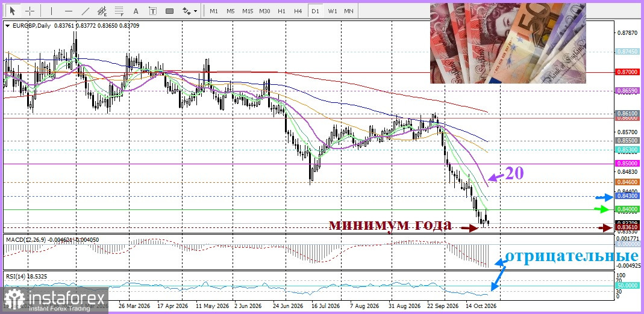Switch chart to W1 timeframe
Image resolution: width=644 pixels, height=314 pixels.
point(333,11)
